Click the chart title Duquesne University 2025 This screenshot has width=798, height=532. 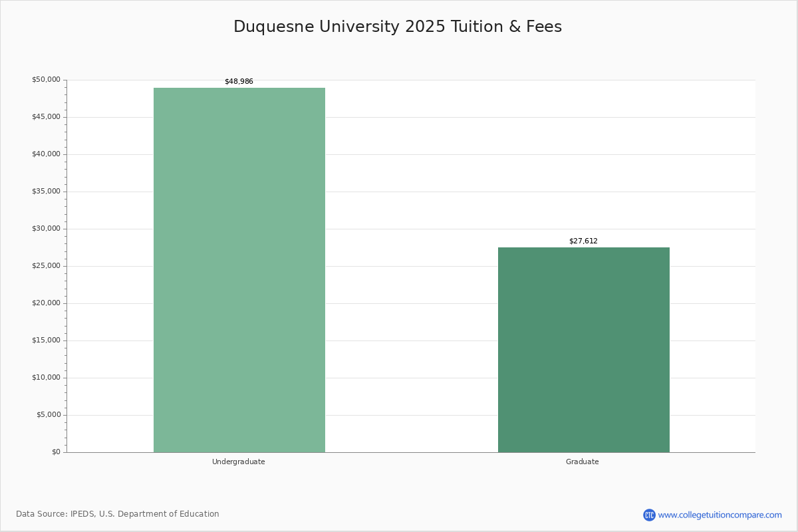pyautogui.click(x=398, y=27)
